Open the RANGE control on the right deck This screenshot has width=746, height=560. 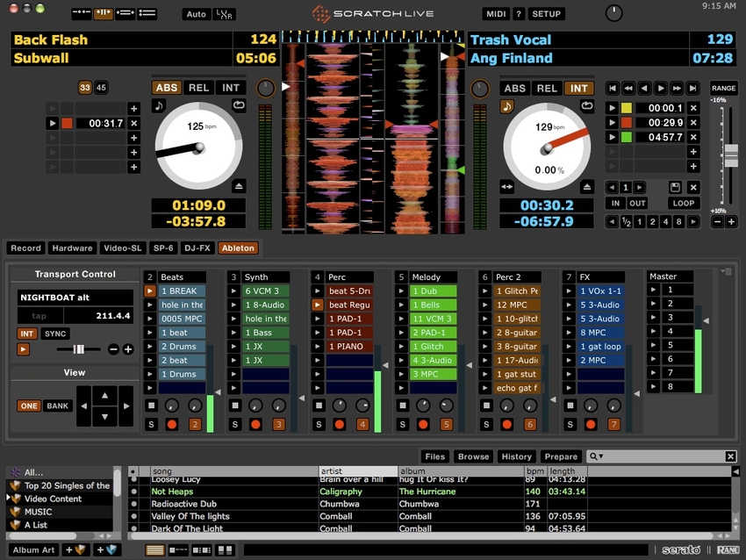(x=726, y=88)
